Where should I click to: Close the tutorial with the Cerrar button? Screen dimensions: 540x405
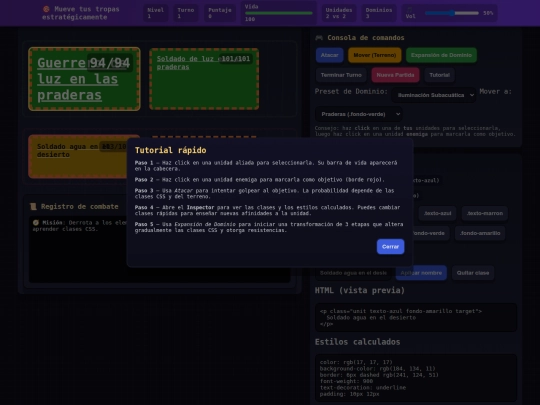pos(390,247)
